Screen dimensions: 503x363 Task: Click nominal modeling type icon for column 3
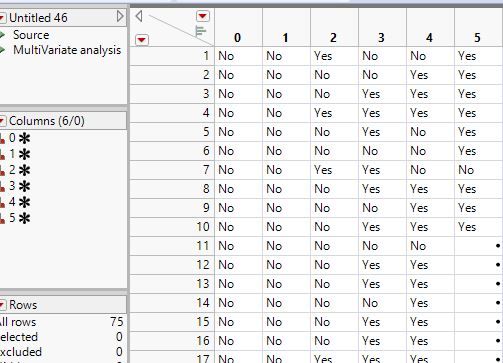coord(2,186)
